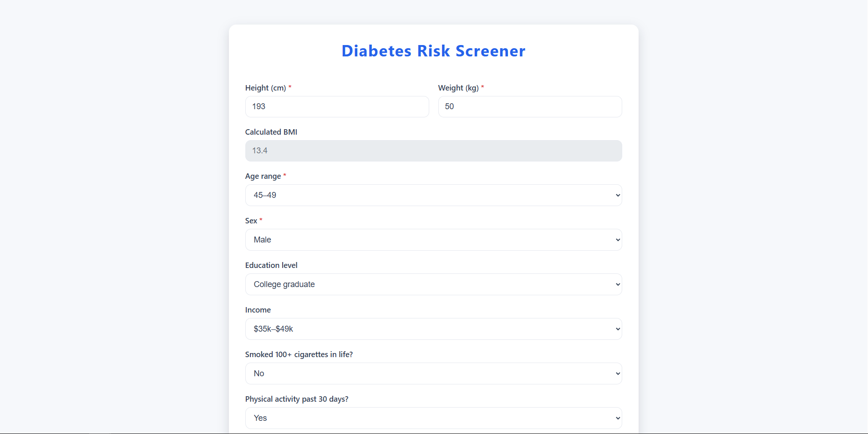The width and height of the screenshot is (868, 434).
Task: Click the Weight (kg) input showing 50
Action: click(530, 106)
